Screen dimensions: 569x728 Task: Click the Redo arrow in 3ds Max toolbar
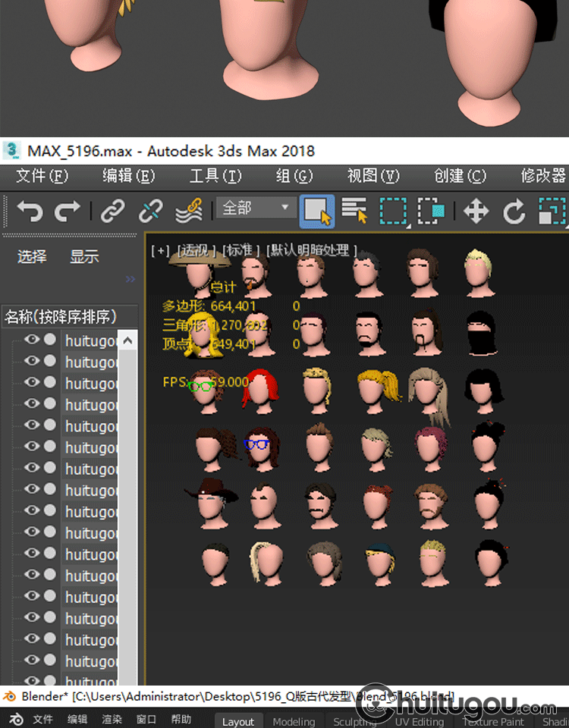[x=68, y=212]
